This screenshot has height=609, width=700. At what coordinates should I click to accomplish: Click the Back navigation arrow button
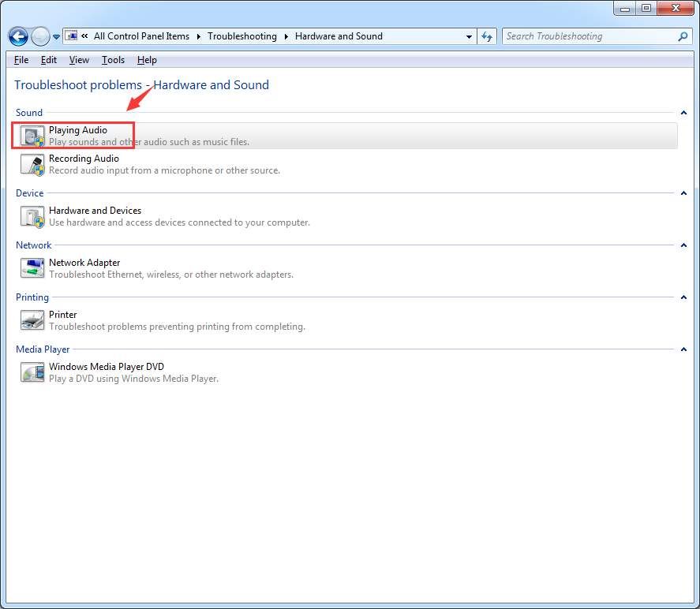pyautogui.click(x=18, y=36)
